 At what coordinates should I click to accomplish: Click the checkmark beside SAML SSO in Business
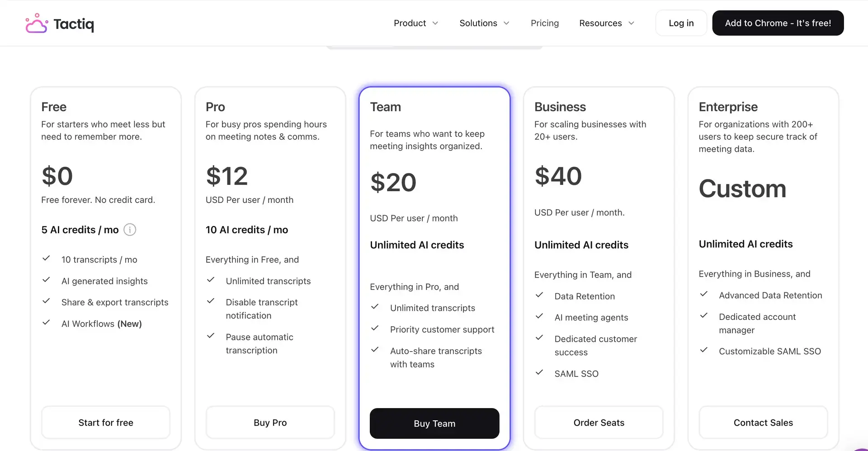tap(539, 372)
